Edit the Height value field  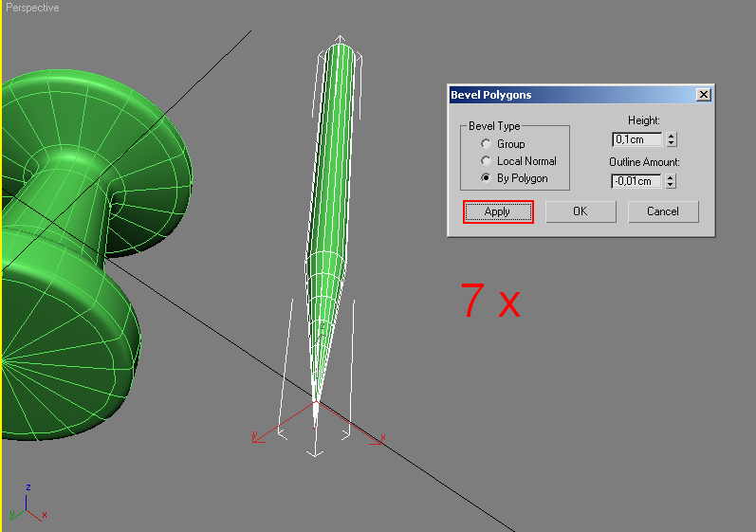(x=636, y=139)
